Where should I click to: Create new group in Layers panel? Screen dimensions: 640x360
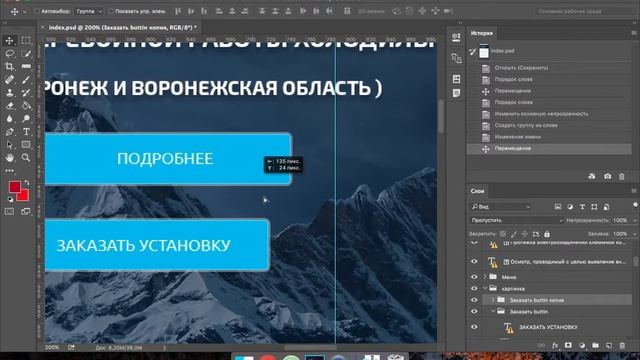coord(595,345)
